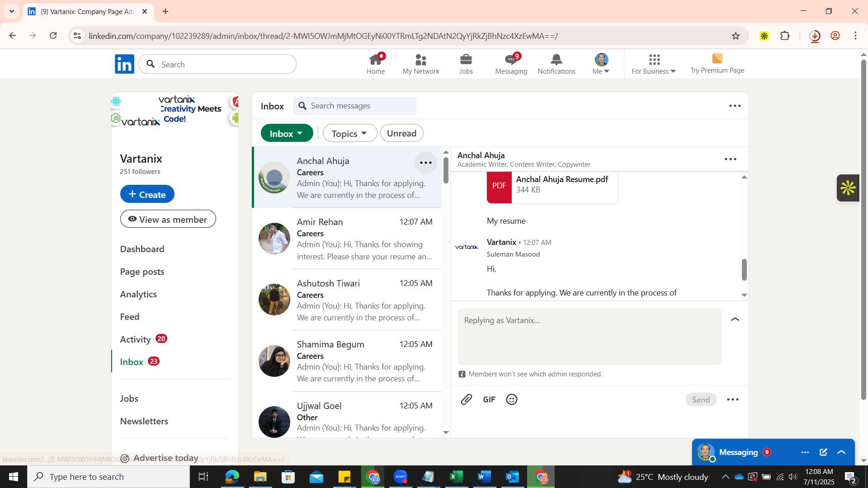
Task: Click Advertise today link
Action: (159, 458)
